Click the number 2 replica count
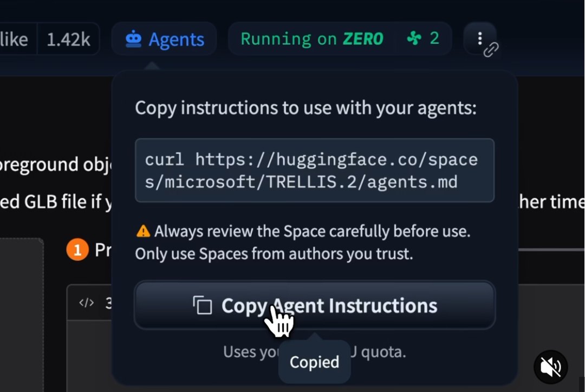585x392 pixels. (434, 38)
